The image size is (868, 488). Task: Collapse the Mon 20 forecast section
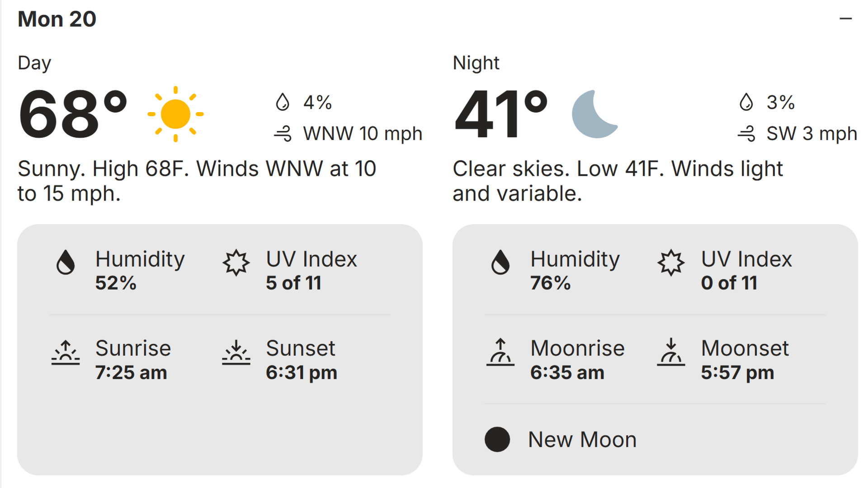point(845,19)
